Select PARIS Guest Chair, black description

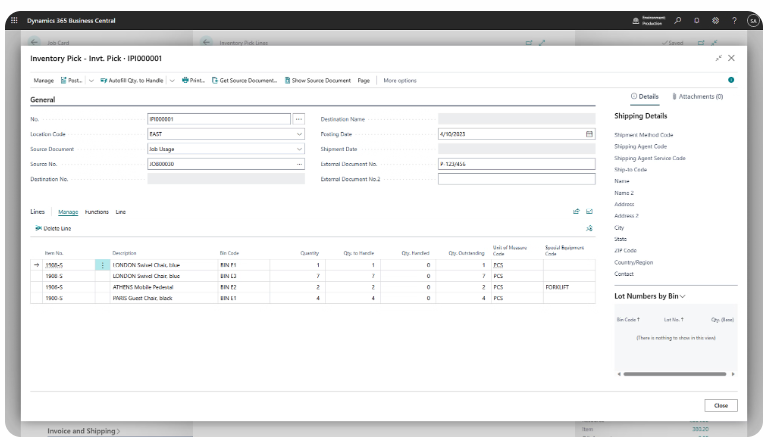click(x=142, y=298)
